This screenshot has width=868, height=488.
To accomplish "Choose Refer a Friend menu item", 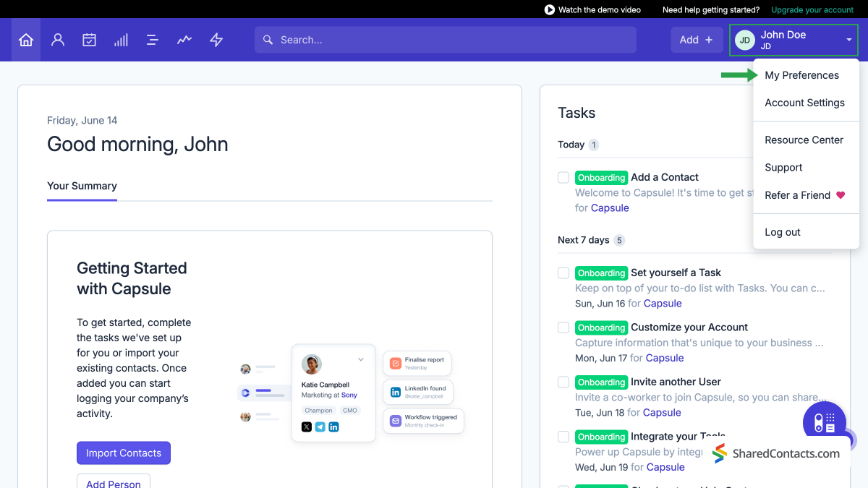I will [797, 195].
